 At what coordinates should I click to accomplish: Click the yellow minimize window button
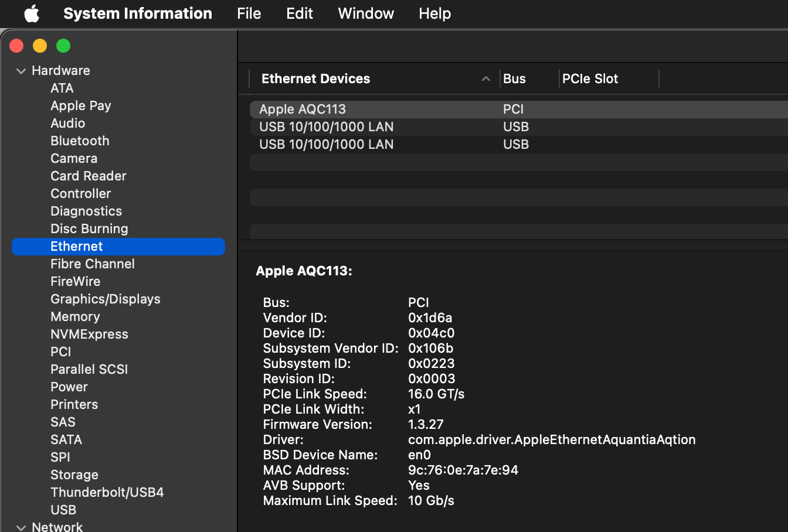(40, 46)
